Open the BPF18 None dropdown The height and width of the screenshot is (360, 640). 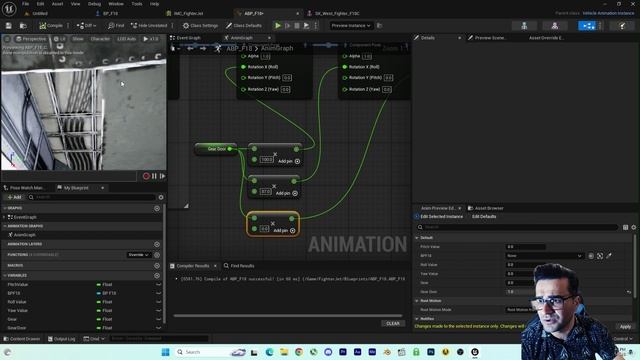[x=544, y=256]
